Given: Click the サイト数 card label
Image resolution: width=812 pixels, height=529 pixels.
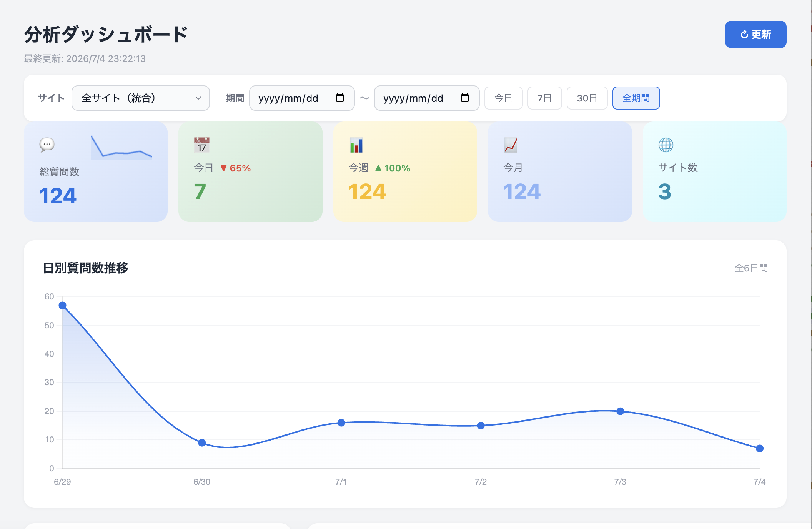Looking at the screenshot, I should pyautogui.click(x=678, y=168).
